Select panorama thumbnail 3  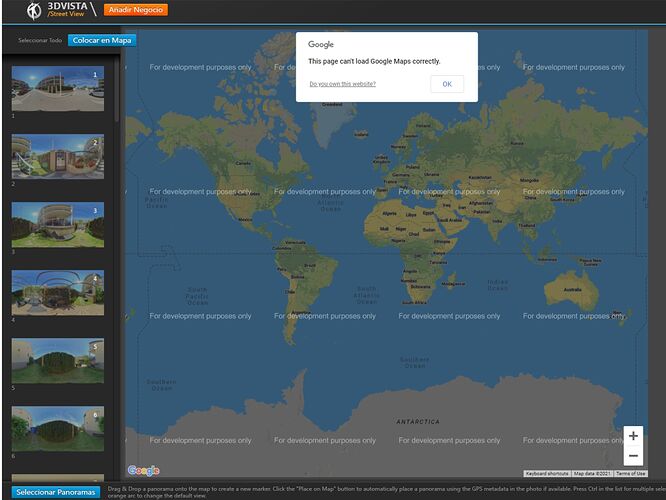tap(58, 224)
